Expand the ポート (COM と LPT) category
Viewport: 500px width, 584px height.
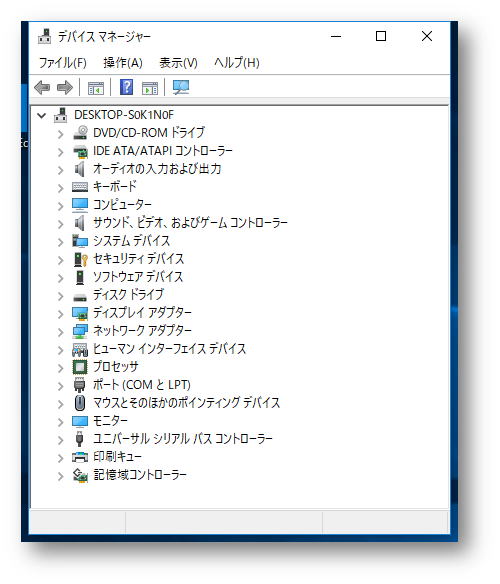[61, 385]
